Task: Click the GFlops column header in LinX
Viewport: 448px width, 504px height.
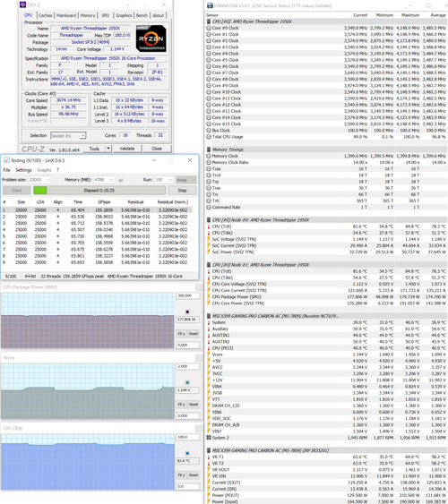Action: [104, 201]
